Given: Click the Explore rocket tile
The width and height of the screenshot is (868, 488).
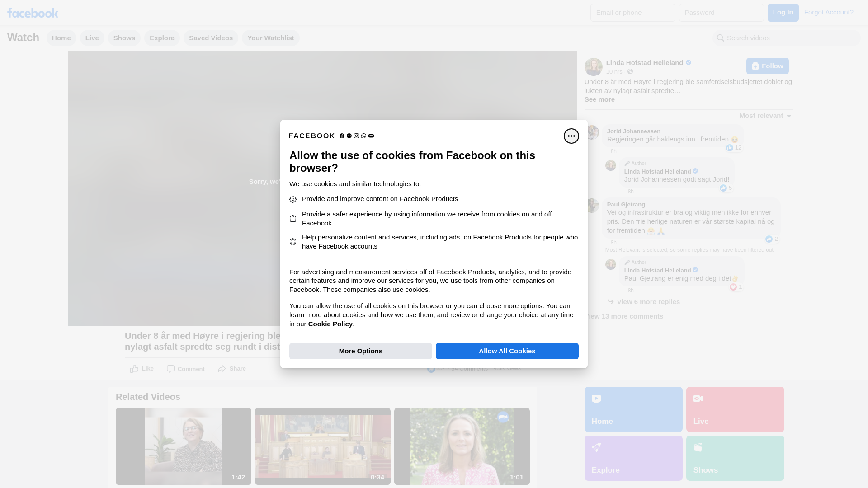Looking at the screenshot, I should click(633, 458).
